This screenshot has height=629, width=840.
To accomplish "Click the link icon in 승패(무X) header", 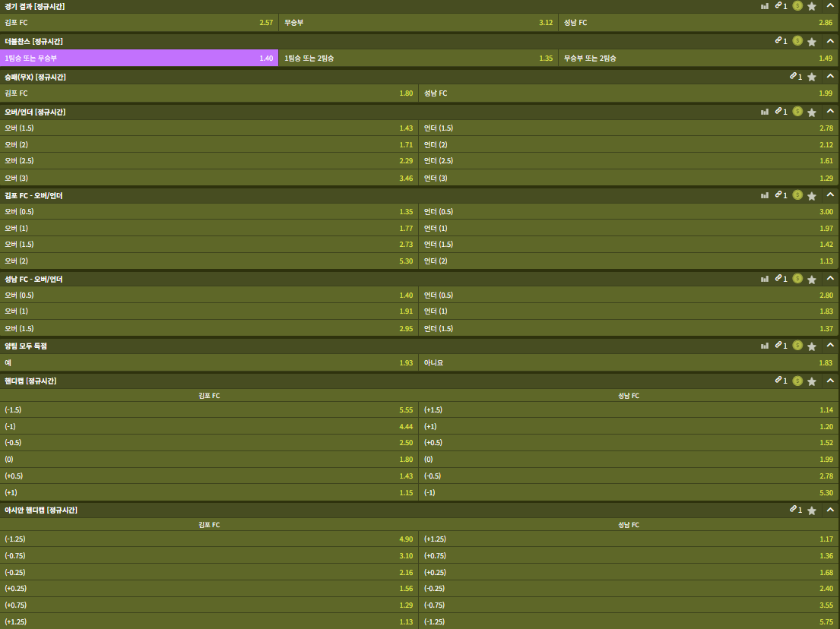I will pyautogui.click(x=795, y=77).
